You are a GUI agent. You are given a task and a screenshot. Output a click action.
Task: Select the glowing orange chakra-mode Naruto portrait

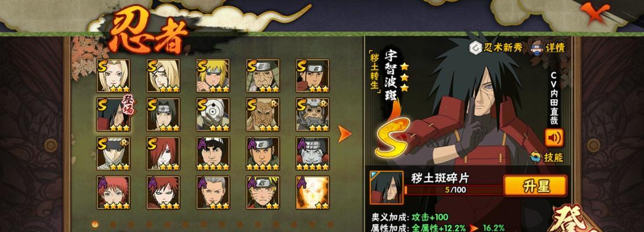[312, 193]
